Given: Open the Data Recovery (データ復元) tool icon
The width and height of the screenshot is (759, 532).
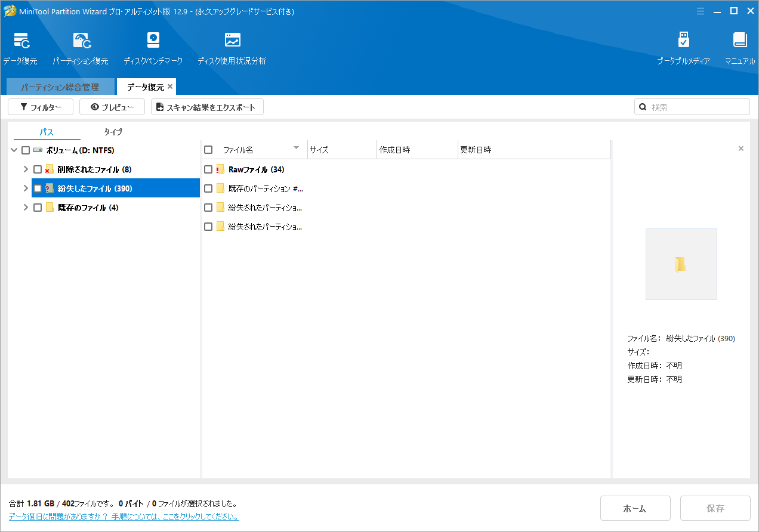Looking at the screenshot, I should tap(22, 41).
